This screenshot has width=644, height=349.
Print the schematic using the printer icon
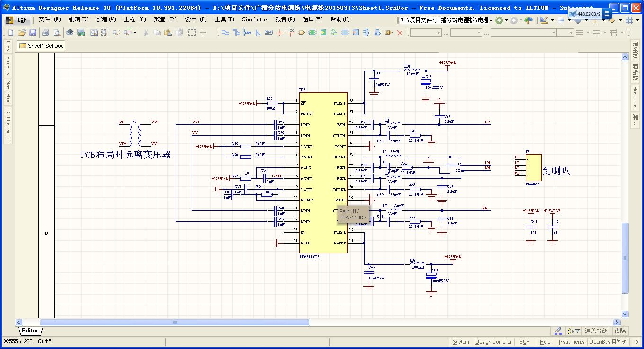(x=45, y=33)
